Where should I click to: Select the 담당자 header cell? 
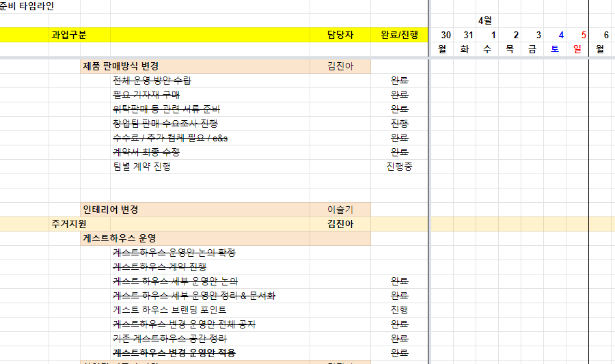click(340, 35)
